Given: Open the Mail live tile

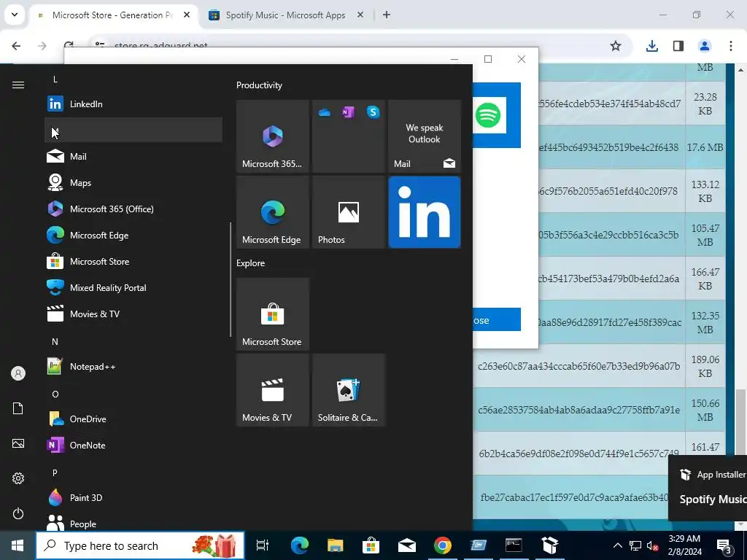Looking at the screenshot, I should coord(425,136).
